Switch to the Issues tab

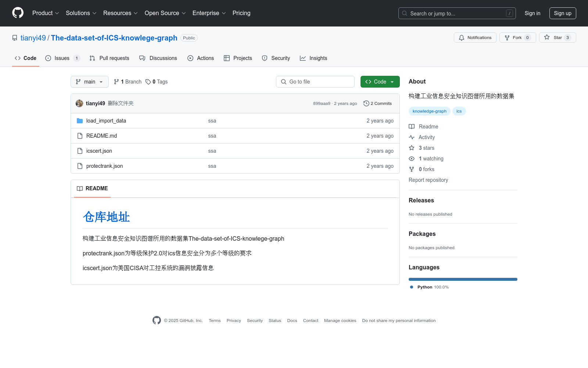[62, 58]
